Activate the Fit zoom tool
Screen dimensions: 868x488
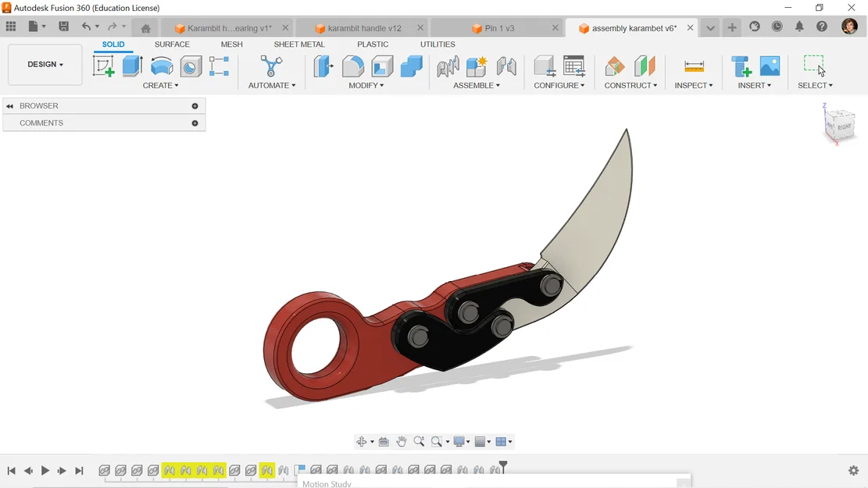435,441
